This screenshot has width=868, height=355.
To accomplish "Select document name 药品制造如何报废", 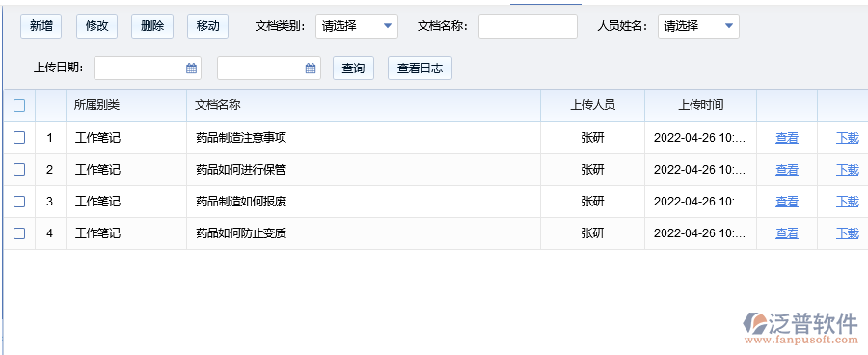I will coord(241,202).
